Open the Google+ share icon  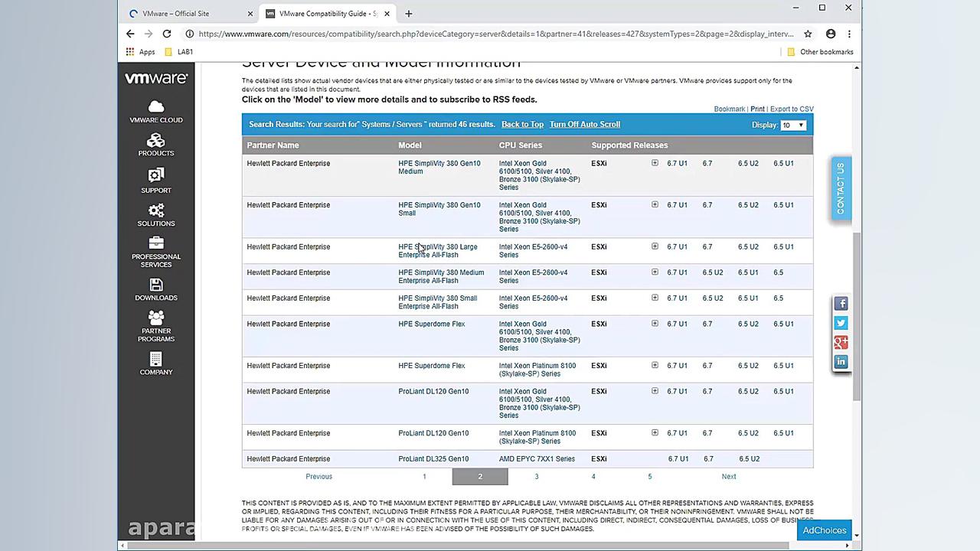(x=841, y=342)
